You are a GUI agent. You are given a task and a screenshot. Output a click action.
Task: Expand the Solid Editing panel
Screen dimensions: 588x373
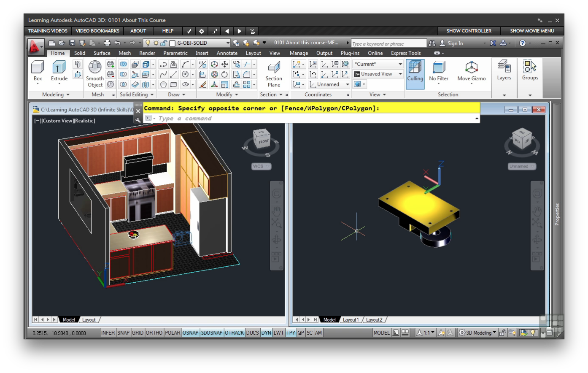(x=136, y=95)
